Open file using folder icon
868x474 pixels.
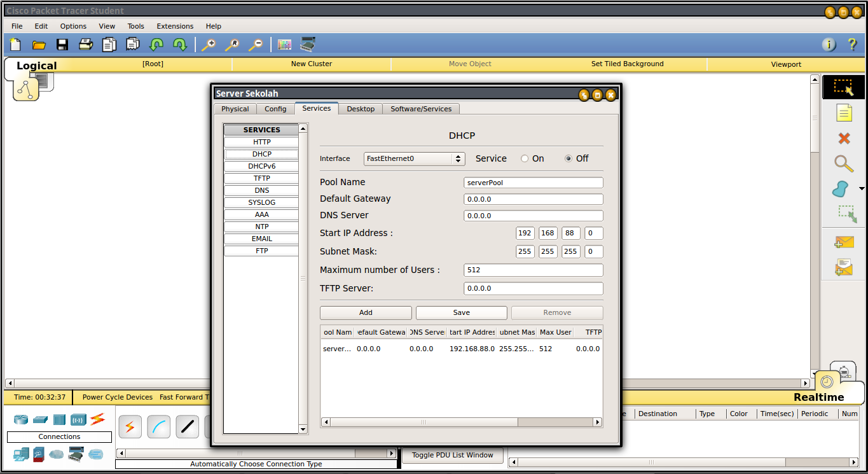pyautogui.click(x=39, y=45)
